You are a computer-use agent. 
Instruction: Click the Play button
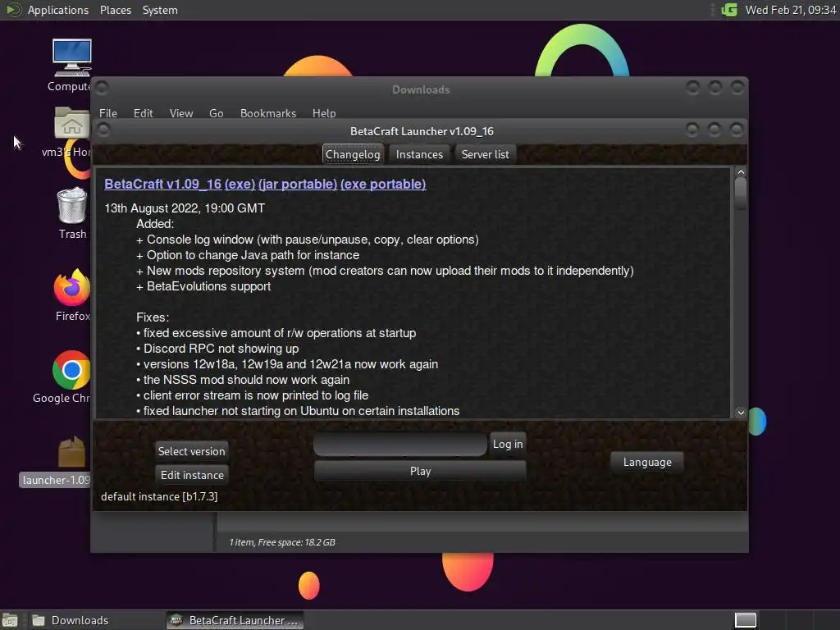[420, 471]
